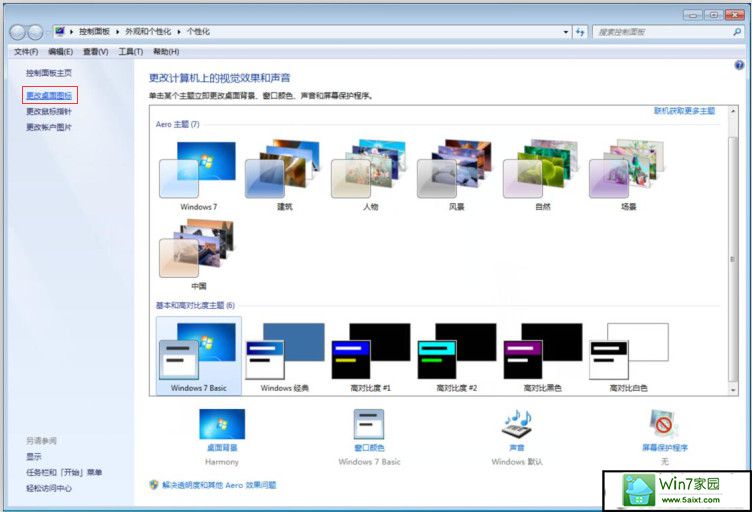
Task: Click the 更改鼠标指针 link
Action: pos(48,111)
